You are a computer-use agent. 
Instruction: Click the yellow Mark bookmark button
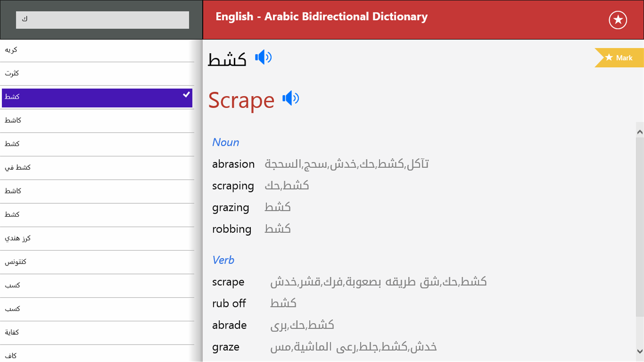point(619,58)
